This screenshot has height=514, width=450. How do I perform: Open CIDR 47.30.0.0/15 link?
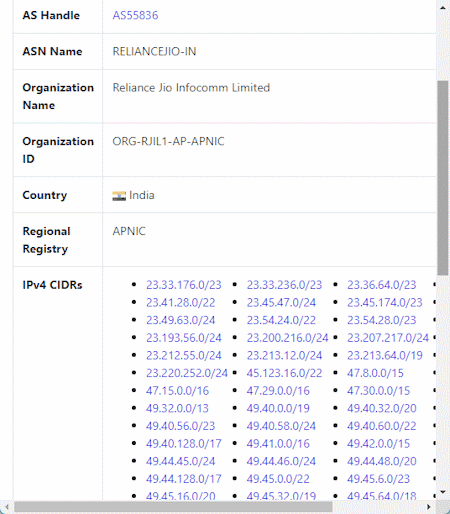(x=379, y=391)
